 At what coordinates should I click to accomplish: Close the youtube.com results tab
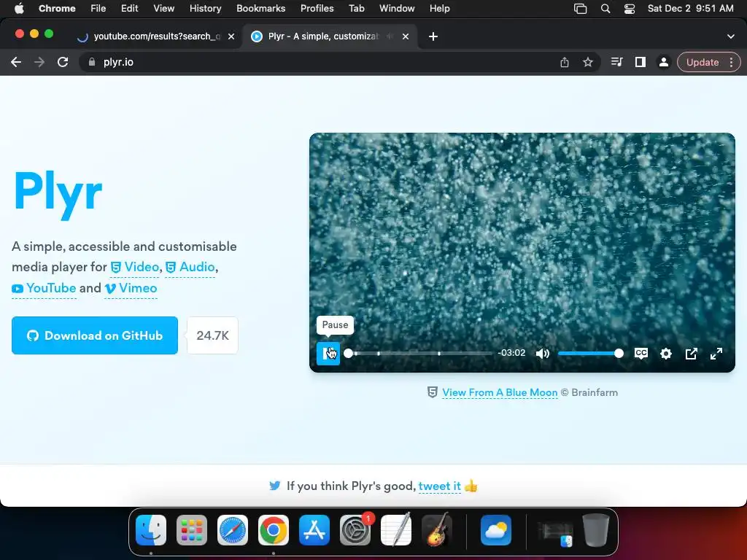[231, 36]
